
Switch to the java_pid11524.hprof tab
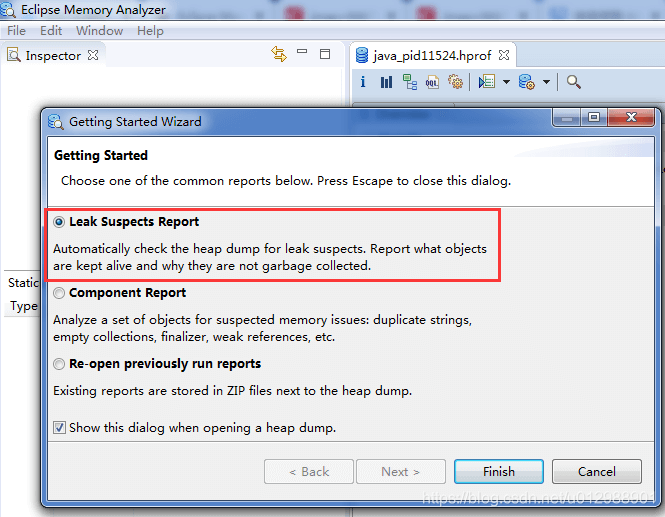coord(432,56)
